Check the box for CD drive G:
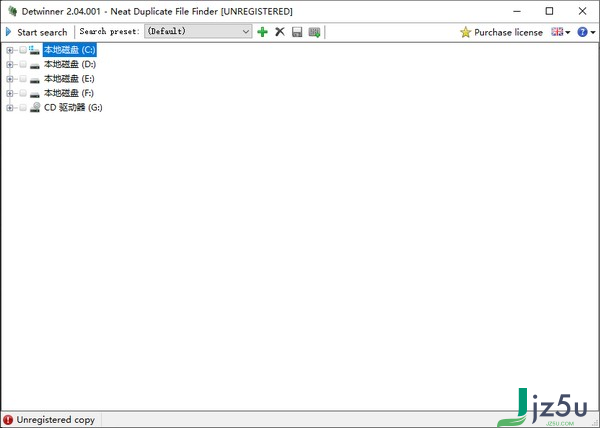This screenshot has height=428, width=600. coord(23,107)
